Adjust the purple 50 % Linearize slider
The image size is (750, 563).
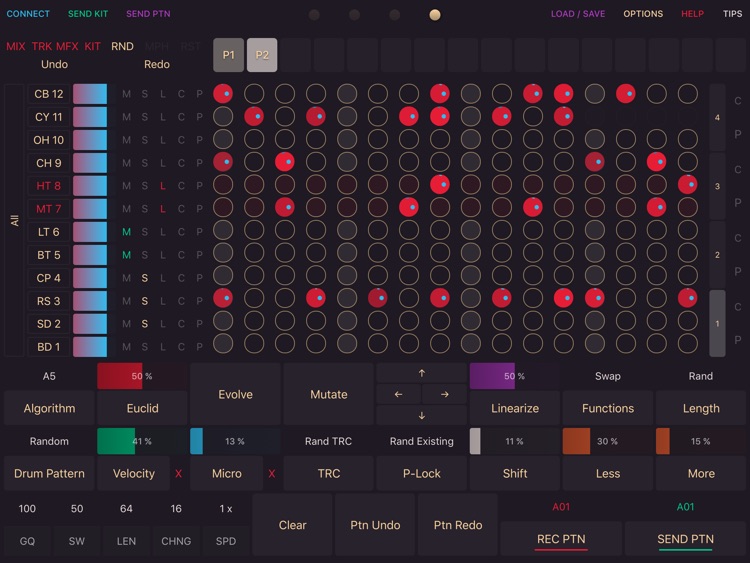[x=515, y=376]
